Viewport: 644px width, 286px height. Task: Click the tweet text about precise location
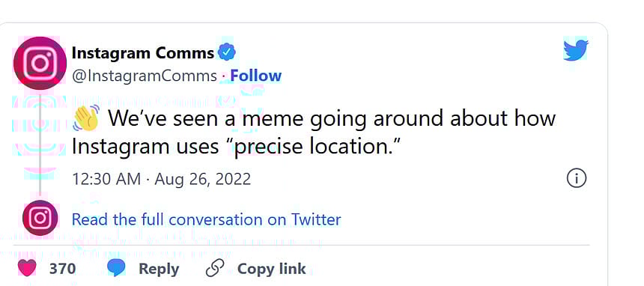314,133
